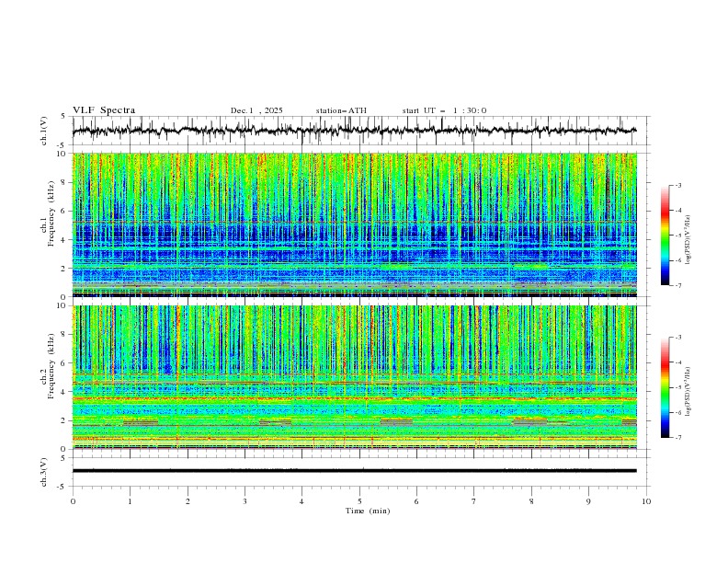Click the ch.2 spectrogram panel
Image resolution: width=728 pixels, height=563 pixels.
(354, 377)
